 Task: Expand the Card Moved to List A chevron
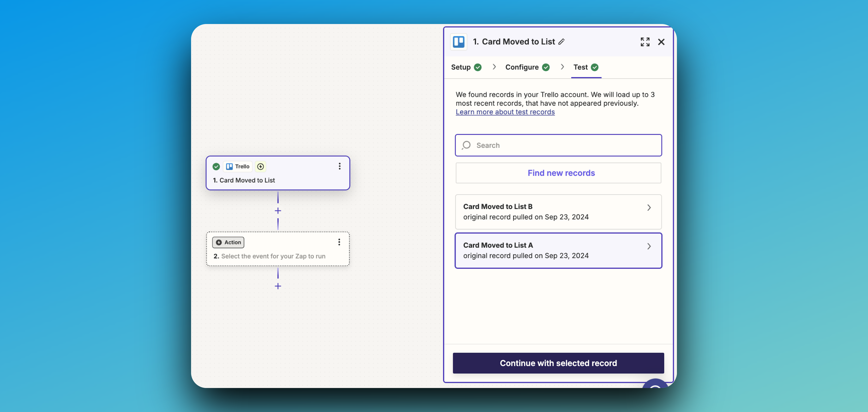coord(649,247)
